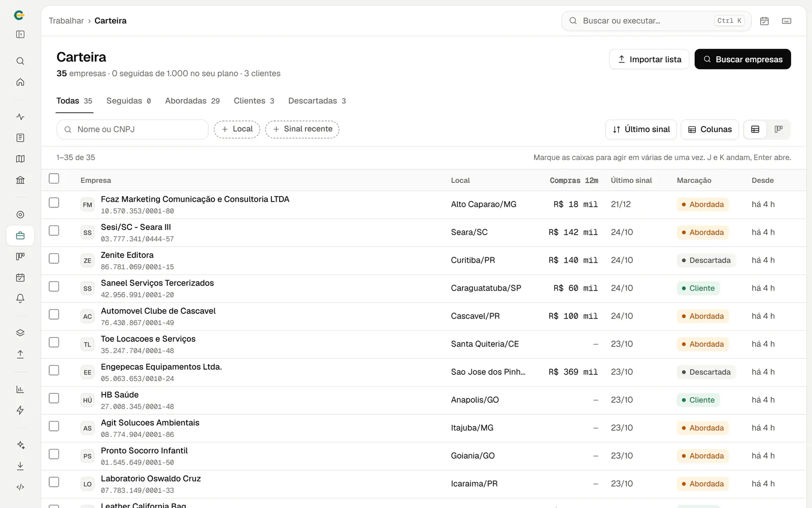Open the notifications bell icon
This screenshot has width=812, height=508.
20,299
